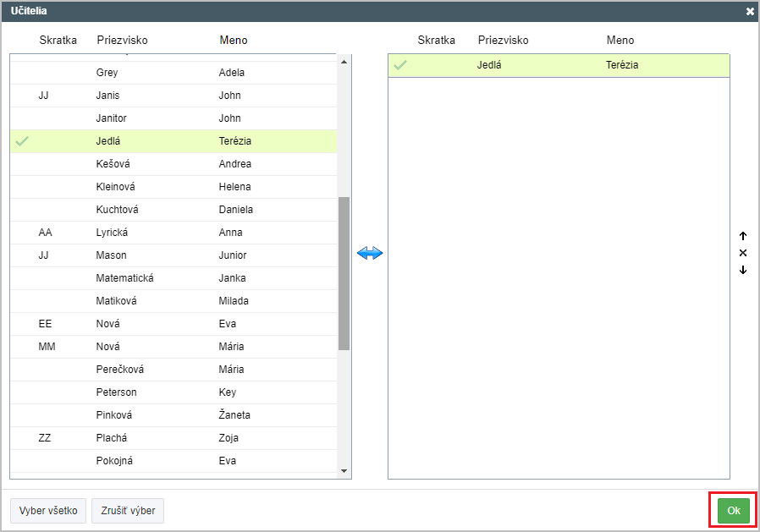Screen dimensions: 760x532
Task: Click the left Priezvisko column header
Action: click(122, 41)
